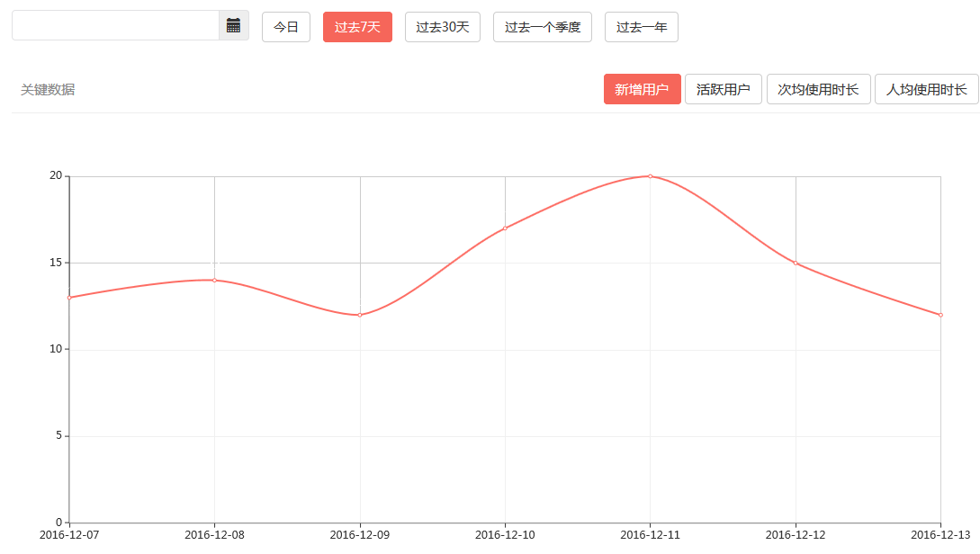Screen dimensions: 980x554
Task: Select the 2016-12-09 chart data point
Action: 360,315
